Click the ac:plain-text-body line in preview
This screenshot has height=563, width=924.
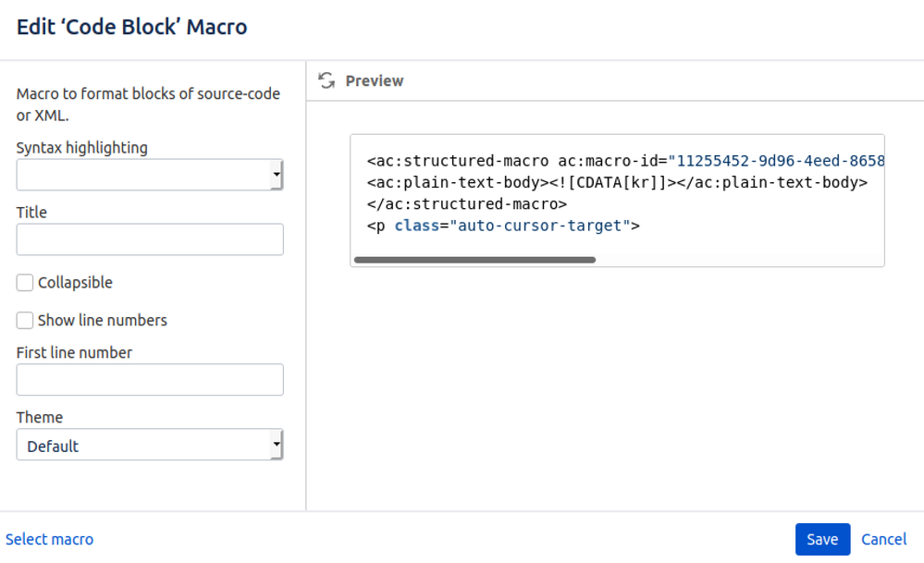point(617,182)
